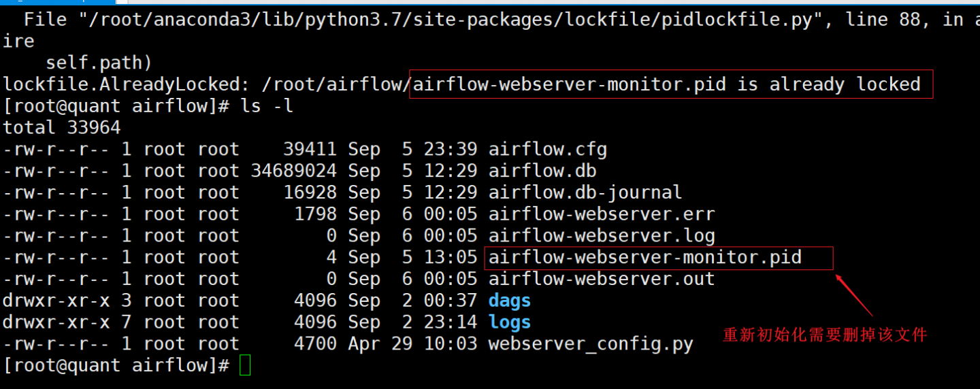Click the webserver_config.py file name
The image size is (980, 389).
590,344
